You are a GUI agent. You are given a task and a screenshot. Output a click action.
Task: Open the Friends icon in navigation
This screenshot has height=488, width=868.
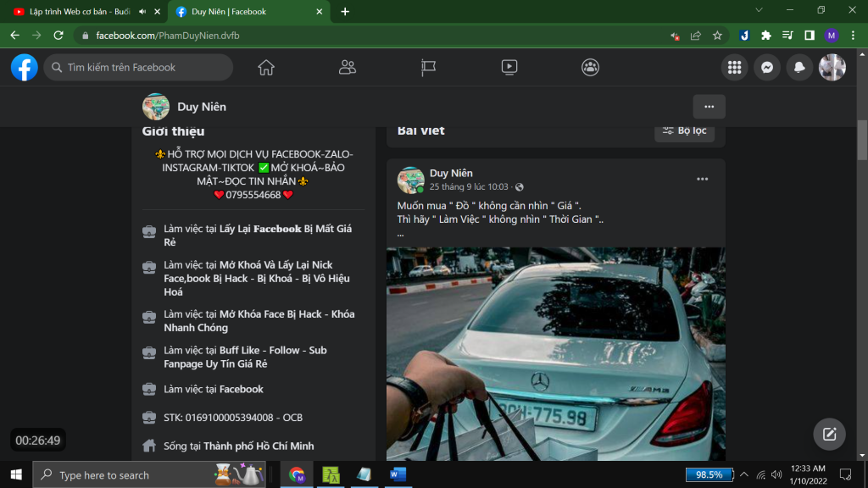point(347,68)
